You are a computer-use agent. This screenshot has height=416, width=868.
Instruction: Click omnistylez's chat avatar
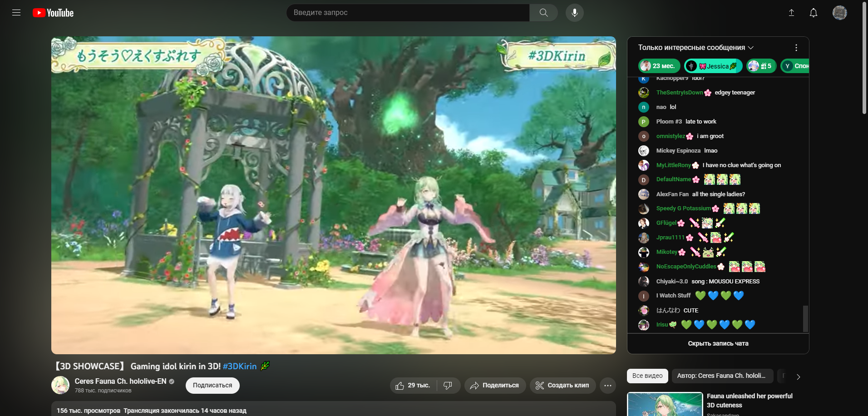click(644, 136)
